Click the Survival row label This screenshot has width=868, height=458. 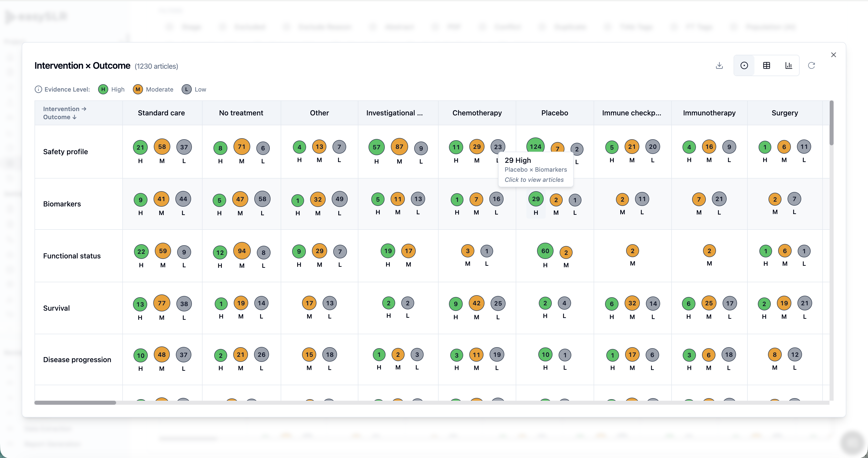point(56,308)
